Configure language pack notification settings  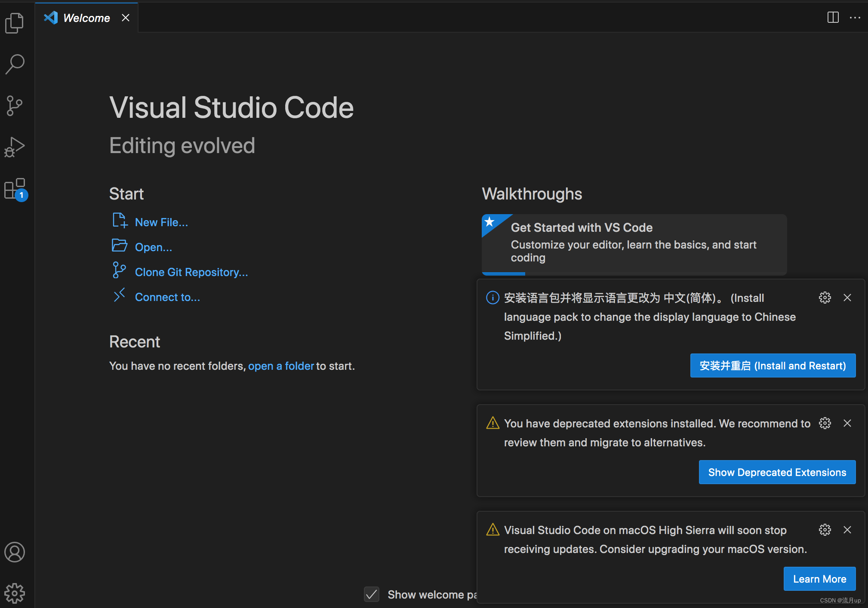(825, 298)
